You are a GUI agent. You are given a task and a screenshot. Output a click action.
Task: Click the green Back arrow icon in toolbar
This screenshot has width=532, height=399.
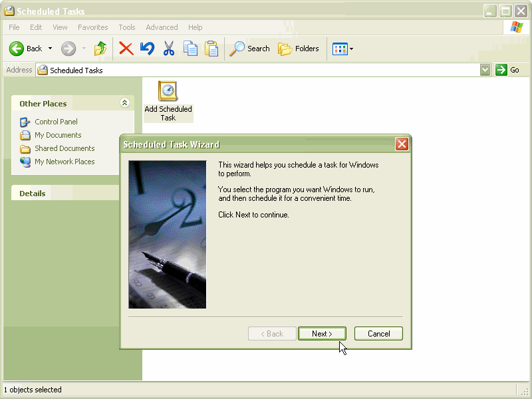coord(16,49)
